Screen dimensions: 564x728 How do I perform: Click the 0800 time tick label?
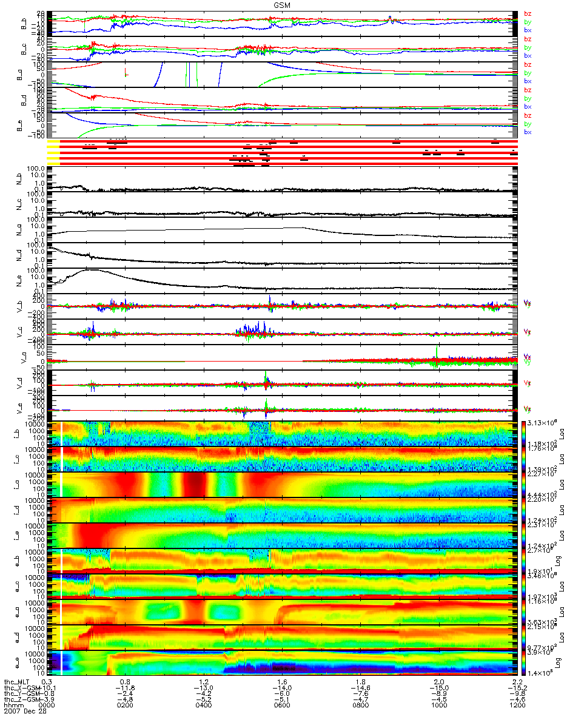click(x=361, y=706)
